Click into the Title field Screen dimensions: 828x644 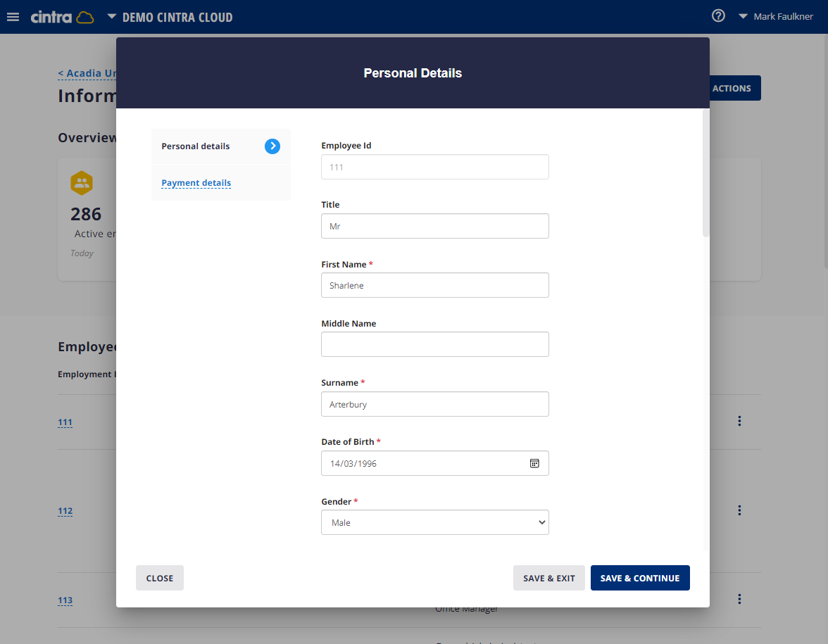pyautogui.click(x=434, y=226)
